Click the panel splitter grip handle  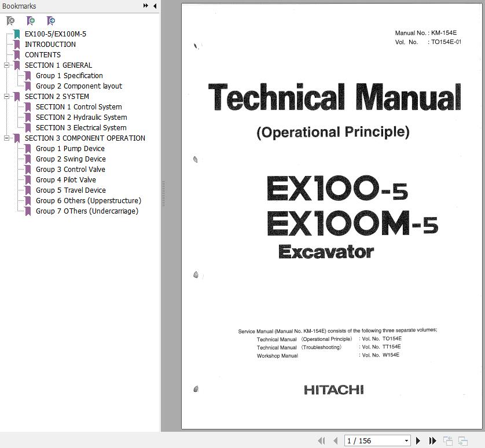(x=163, y=194)
